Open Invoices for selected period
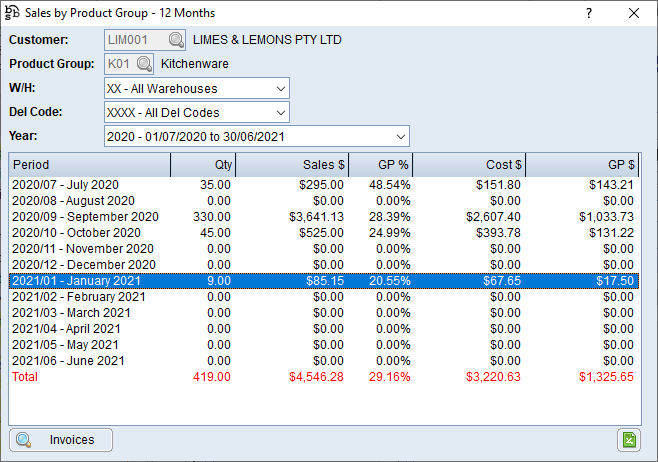 61,440
